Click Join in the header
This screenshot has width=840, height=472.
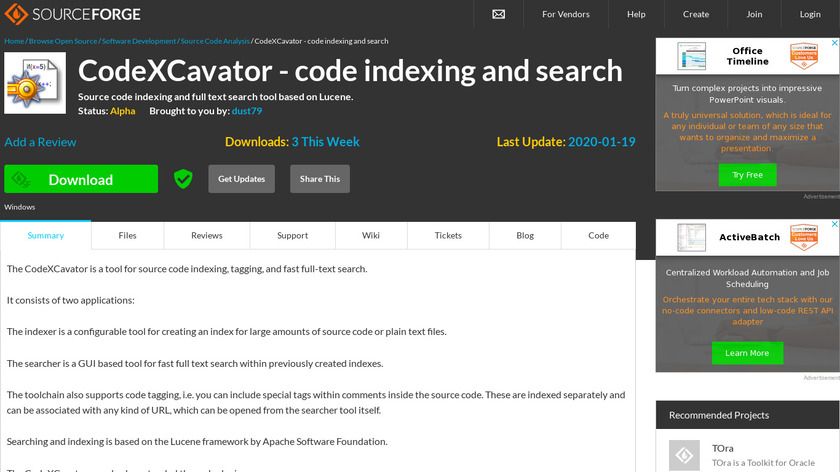(754, 14)
